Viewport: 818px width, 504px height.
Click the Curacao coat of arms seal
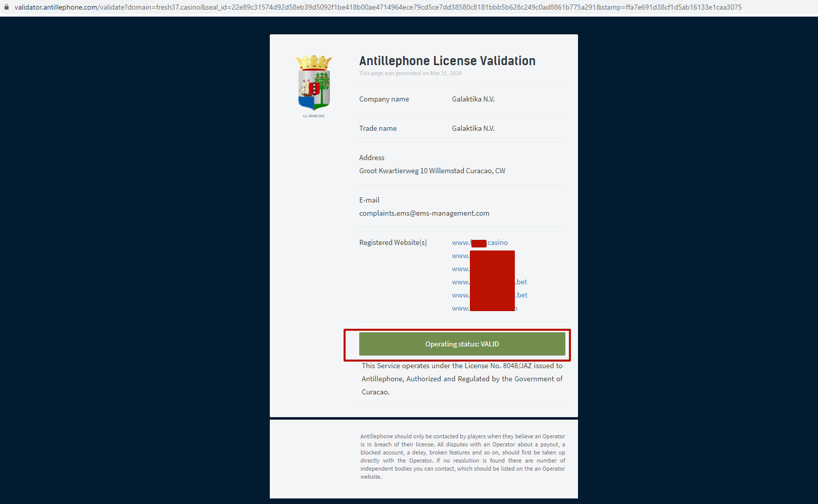pyautogui.click(x=314, y=83)
